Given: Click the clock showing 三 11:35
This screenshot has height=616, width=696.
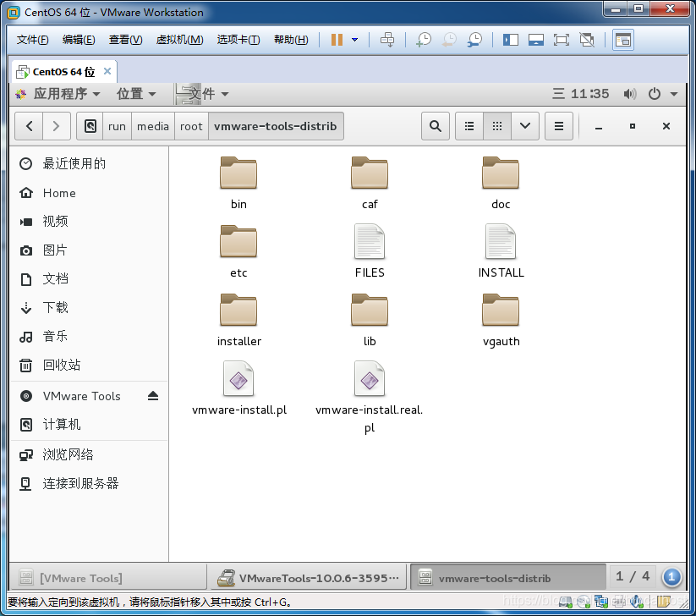Looking at the screenshot, I should 581,94.
